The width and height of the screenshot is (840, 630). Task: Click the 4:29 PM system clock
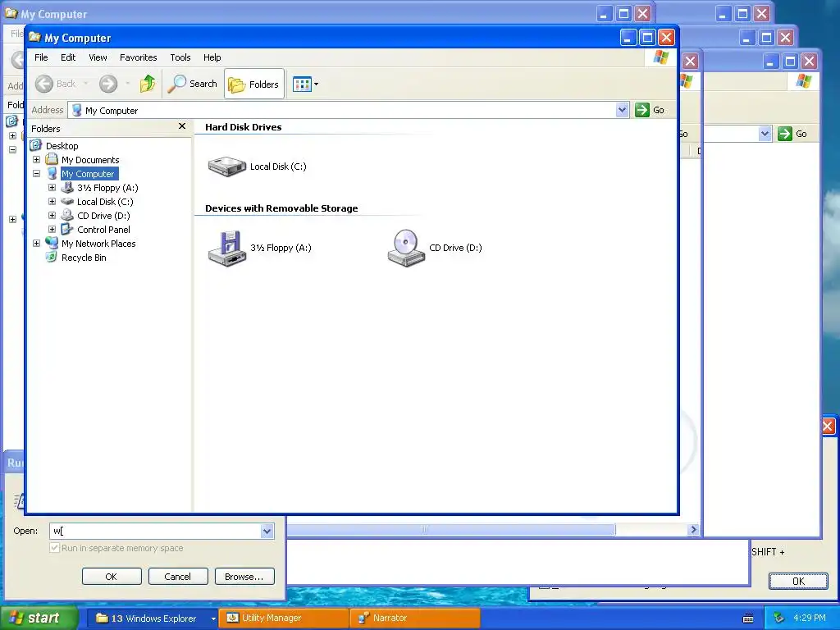tap(810, 618)
